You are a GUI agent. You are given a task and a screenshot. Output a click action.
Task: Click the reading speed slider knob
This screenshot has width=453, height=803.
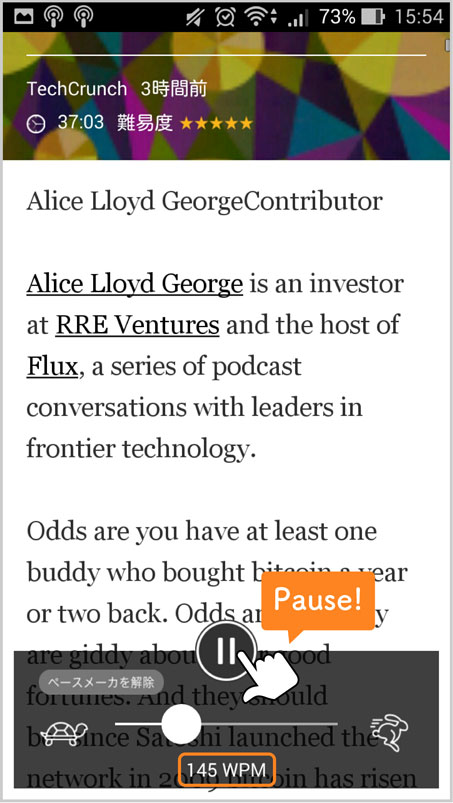tap(181, 724)
